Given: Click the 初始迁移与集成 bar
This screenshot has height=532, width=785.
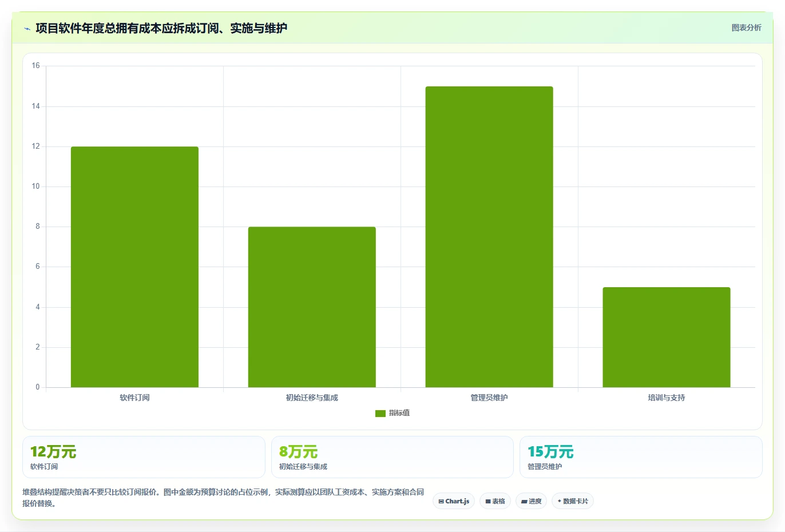Looking at the screenshot, I should [x=312, y=307].
